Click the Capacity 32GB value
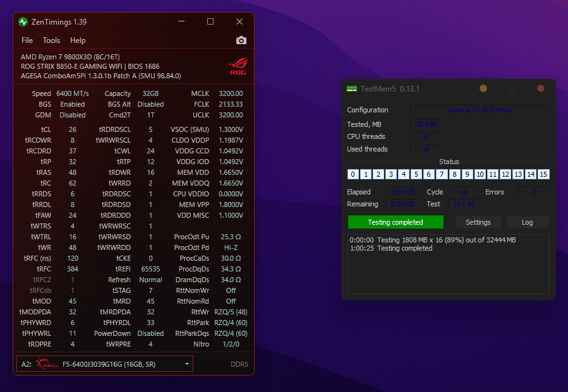Screen dimensions: 568x392 pos(150,93)
